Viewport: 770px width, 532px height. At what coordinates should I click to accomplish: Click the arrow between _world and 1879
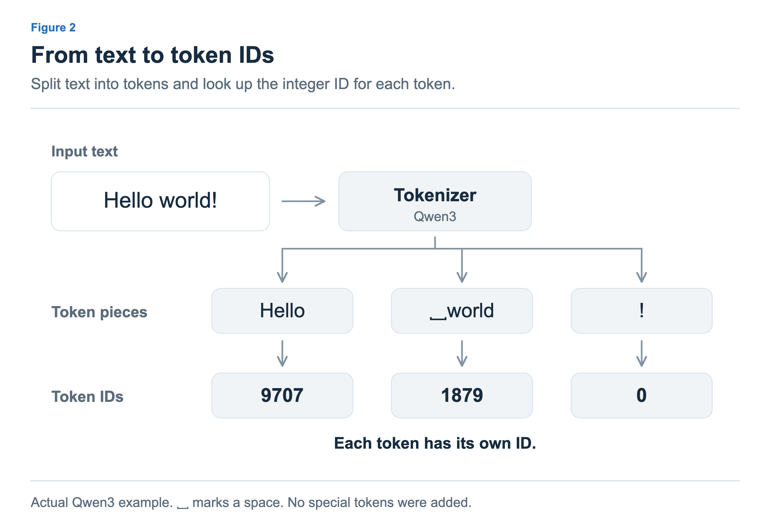coord(462,353)
